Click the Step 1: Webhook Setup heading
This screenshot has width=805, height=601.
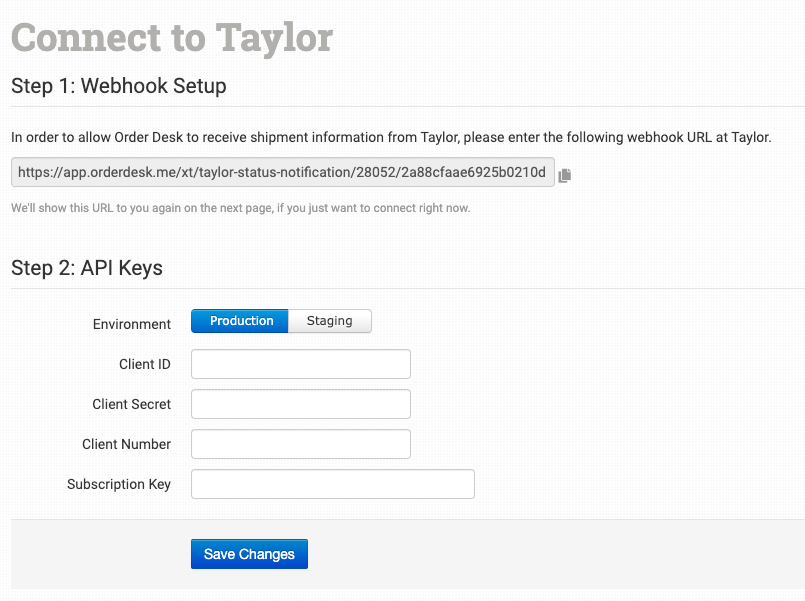coord(119,86)
